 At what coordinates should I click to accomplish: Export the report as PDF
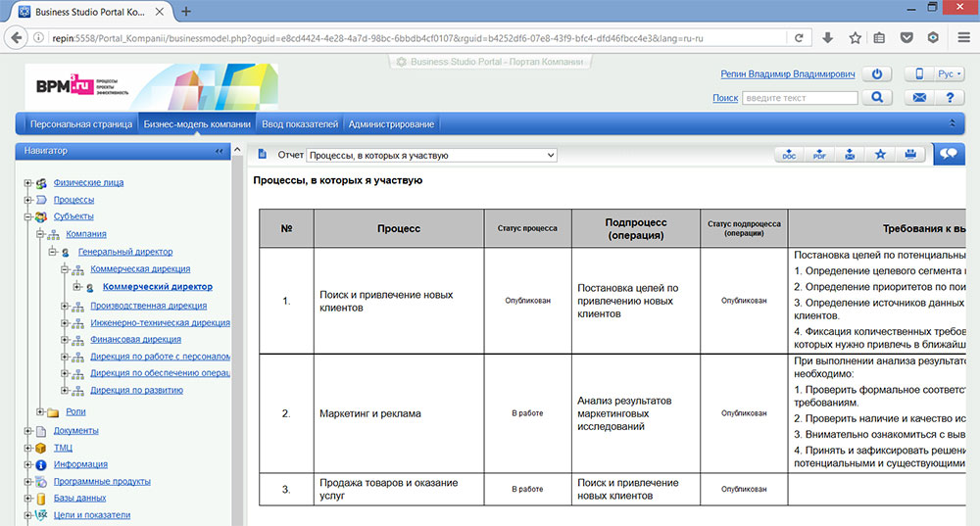click(x=820, y=155)
